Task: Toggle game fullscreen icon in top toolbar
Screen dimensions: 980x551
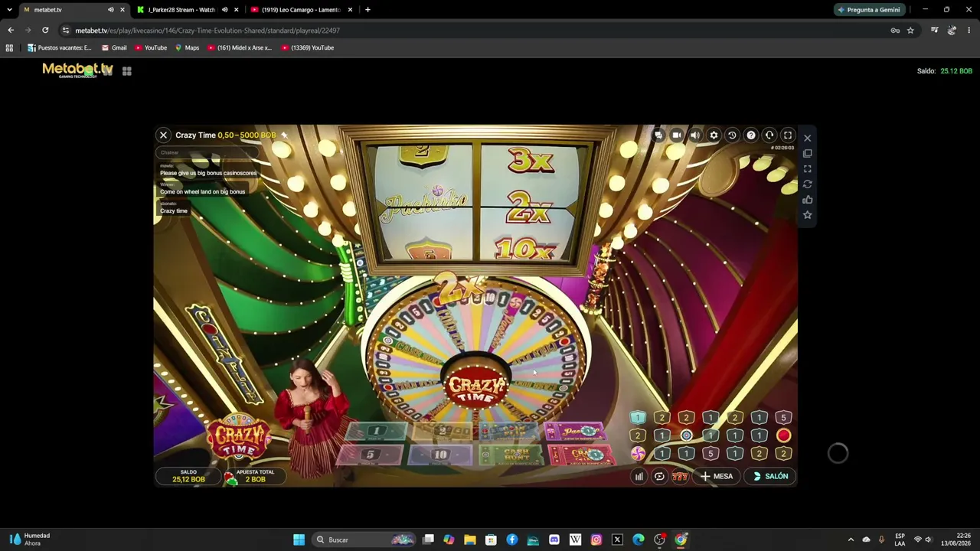Action: click(x=788, y=135)
